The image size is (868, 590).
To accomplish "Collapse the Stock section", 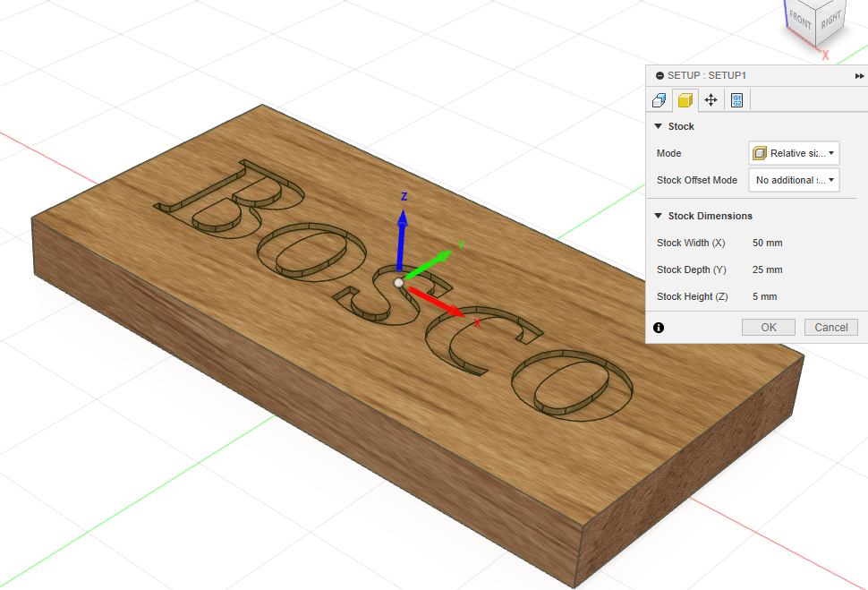I will [x=659, y=126].
